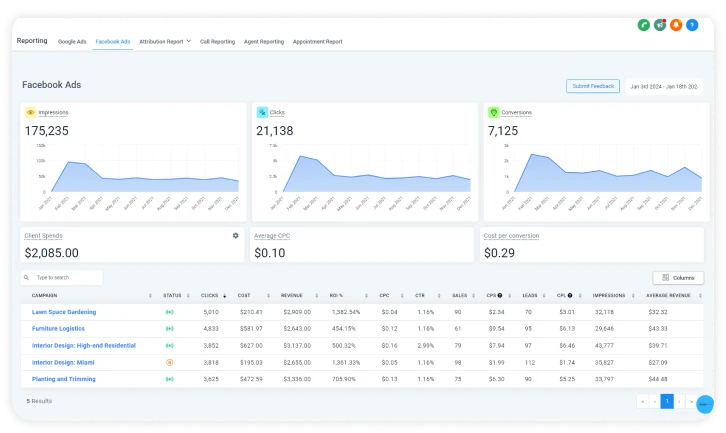Viewport: 726px width, 433px height.
Task: Click the first-page double arrow
Action: pos(643,401)
